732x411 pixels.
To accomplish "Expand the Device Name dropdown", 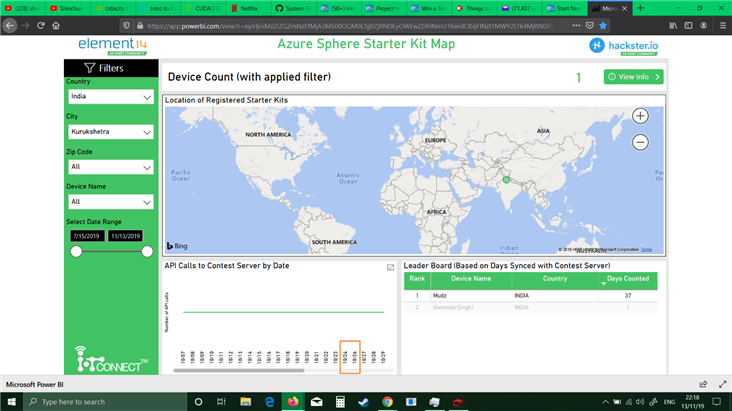I will (x=110, y=202).
